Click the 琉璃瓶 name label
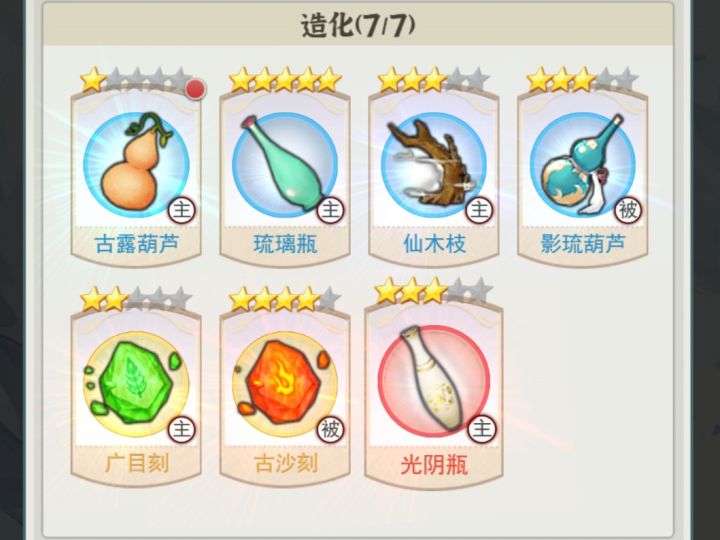The width and height of the screenshot is (720, 540). pyautogui.click(x=285, y=244)
